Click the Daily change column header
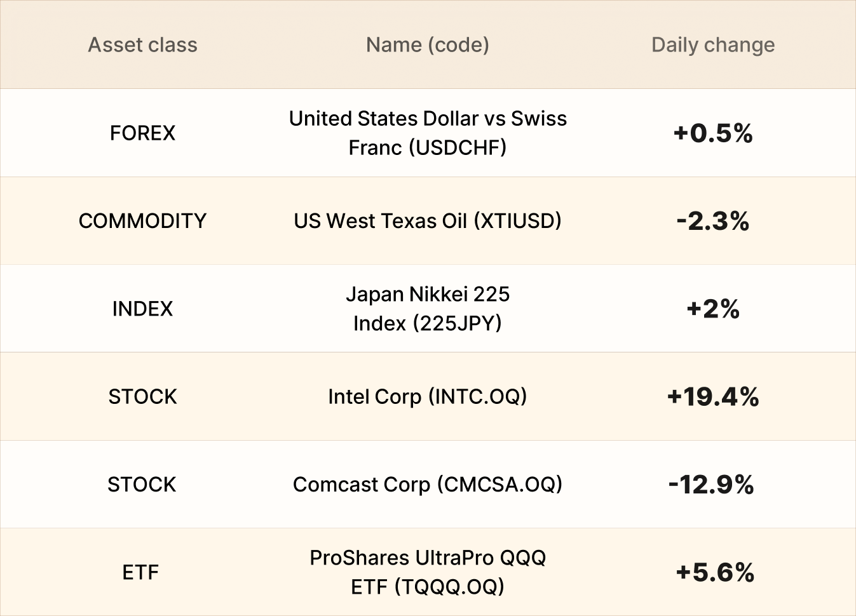The image size is (856, 616). [713, 45]
